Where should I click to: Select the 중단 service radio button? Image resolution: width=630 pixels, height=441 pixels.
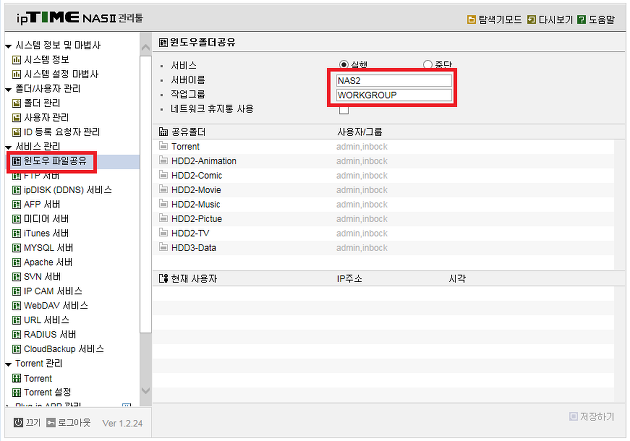[x=428, y=65]
